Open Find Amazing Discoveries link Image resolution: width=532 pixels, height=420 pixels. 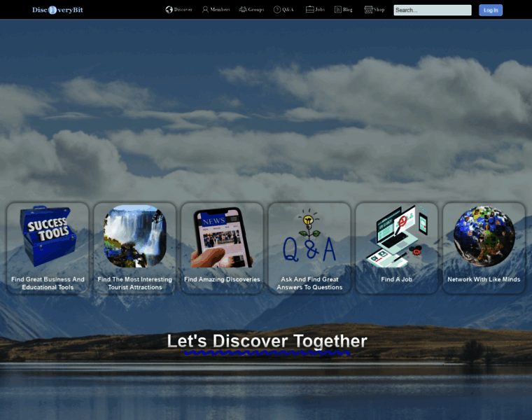click(222, 279)
